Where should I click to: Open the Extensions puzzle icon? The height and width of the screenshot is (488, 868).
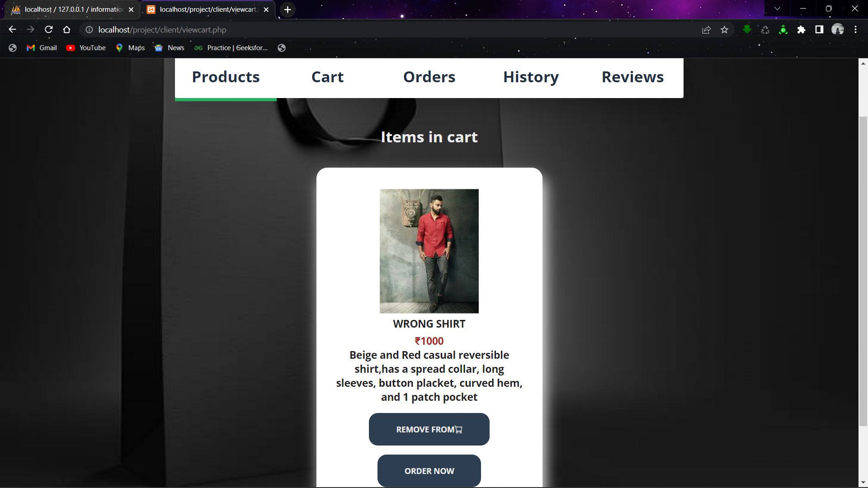click(802, 29)
